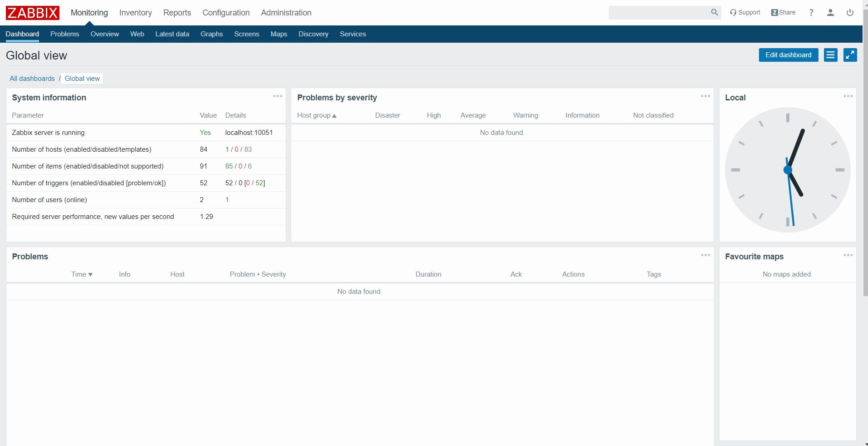Open dashboard list via hamburger icon
Image resolution: width=868 pixels, height=446 pixels.
pos(830,55)
